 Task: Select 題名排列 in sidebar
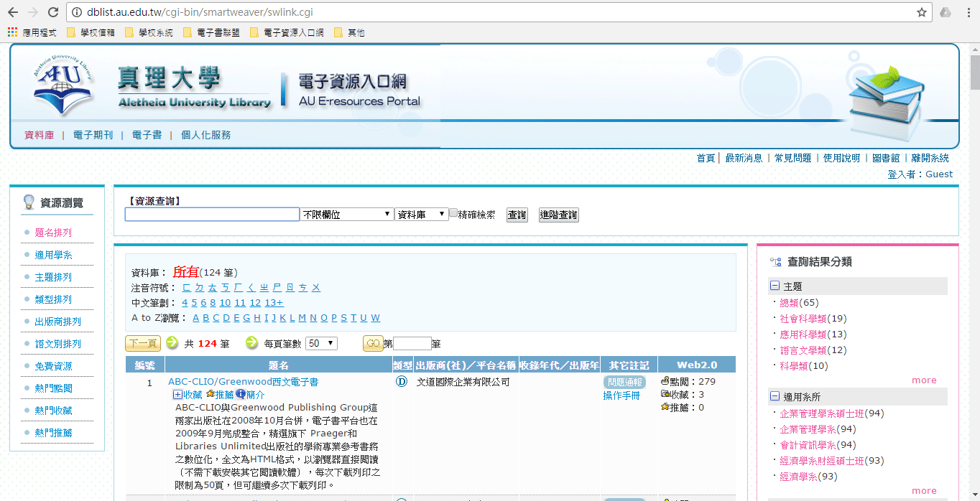point(53,233)
